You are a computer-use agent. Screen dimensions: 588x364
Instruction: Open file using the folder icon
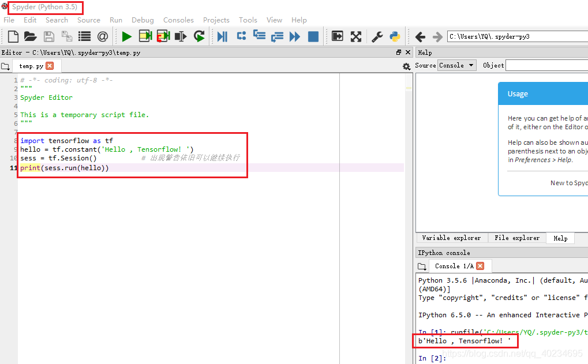click(x=31, y=36)
